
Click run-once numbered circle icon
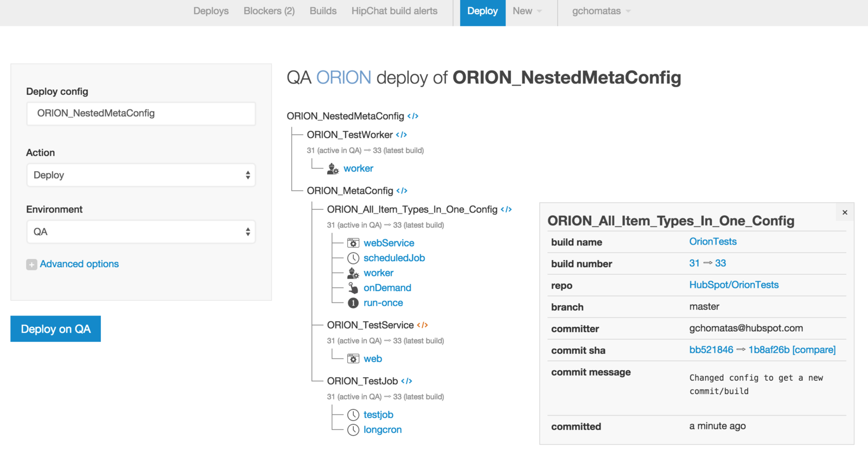pyautogui.click(x=353, y=303)
